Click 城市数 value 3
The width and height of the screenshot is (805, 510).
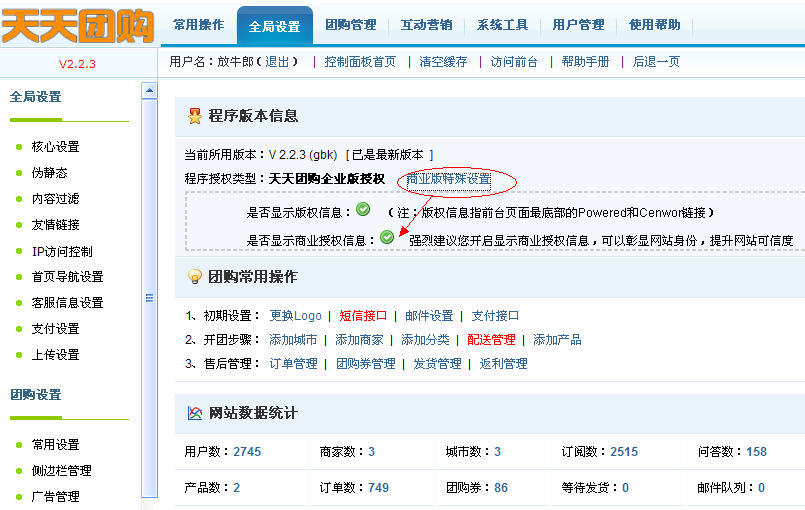click(x=497, y=452)
